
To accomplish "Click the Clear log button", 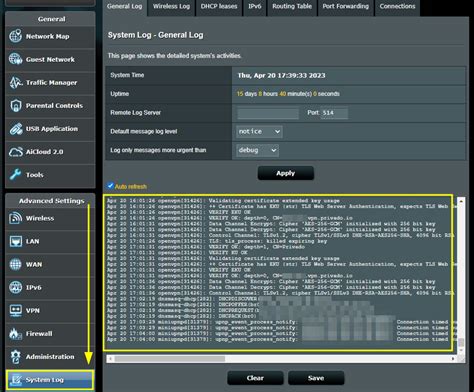I will pos(255,378).
